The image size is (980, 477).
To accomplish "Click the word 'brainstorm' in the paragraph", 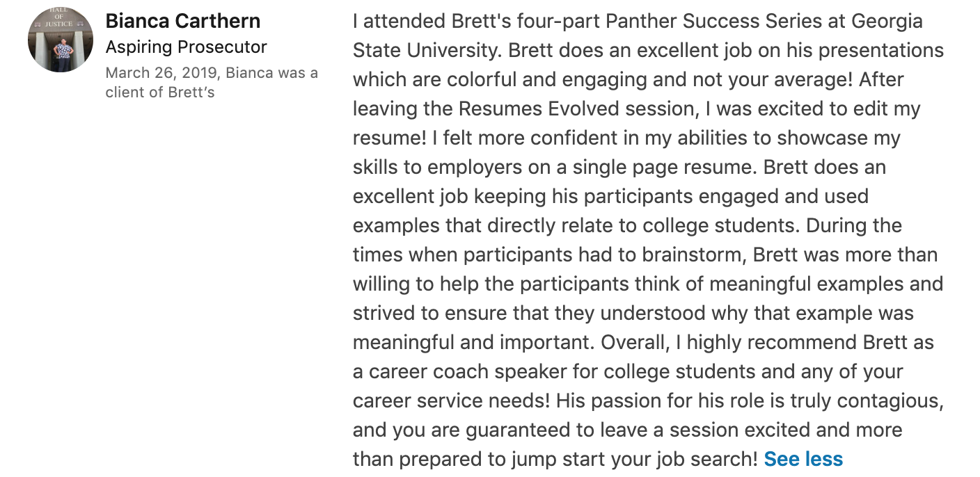I will point(693,255).
